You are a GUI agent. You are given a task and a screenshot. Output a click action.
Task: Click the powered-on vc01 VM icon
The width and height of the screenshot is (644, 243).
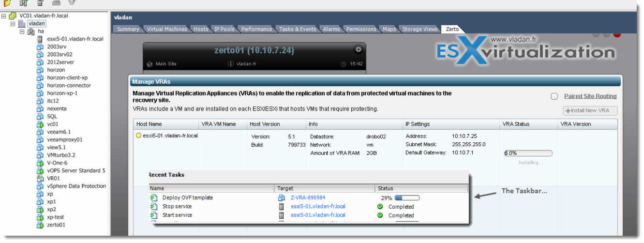pyautogui.click(x=40, y=124)
